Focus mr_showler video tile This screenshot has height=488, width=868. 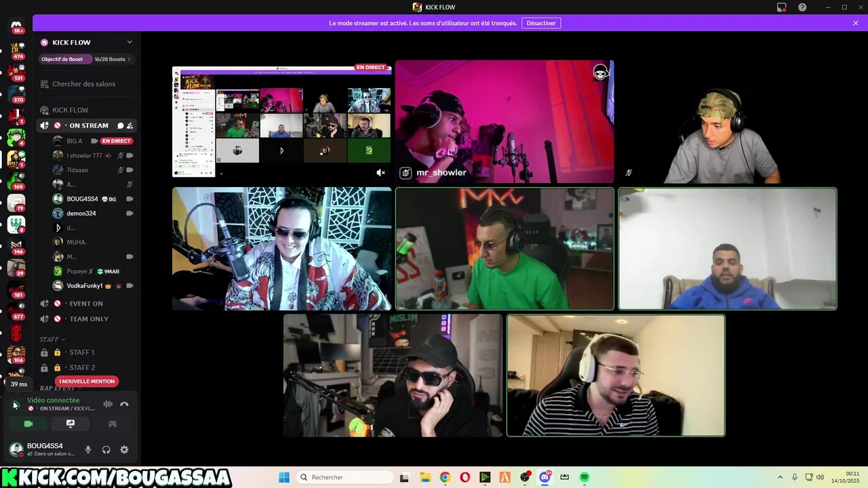[x=505, y=121]
